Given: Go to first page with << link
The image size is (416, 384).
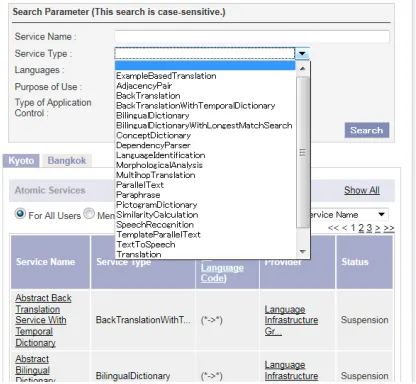Looking at the screenshot, I should [333, 228].
